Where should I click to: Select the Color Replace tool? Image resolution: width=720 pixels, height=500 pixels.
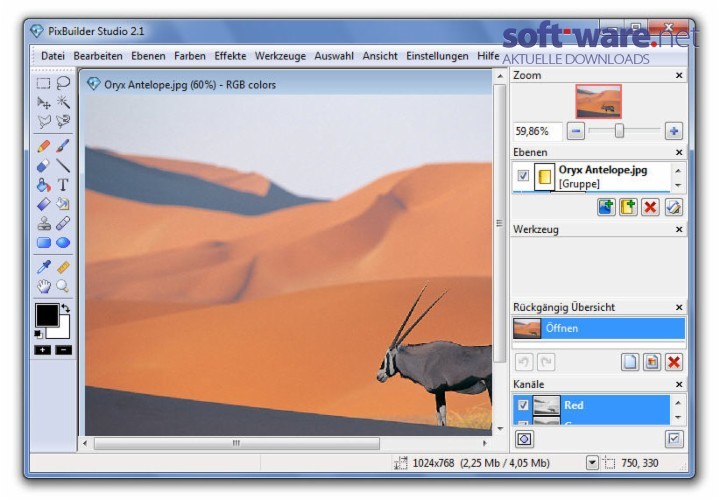click(63, 204)
